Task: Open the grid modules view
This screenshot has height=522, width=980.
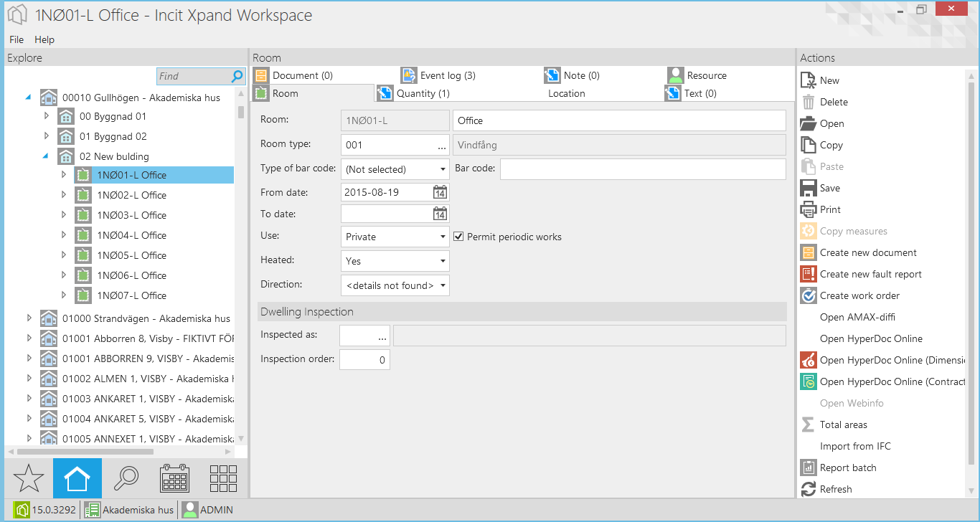Action: point(223,478)
